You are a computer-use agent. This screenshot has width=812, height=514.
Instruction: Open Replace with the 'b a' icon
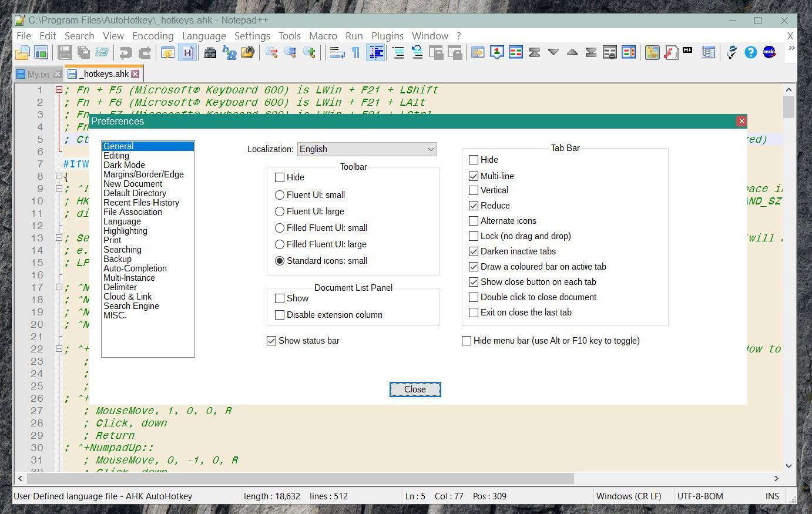coord(229,53)
